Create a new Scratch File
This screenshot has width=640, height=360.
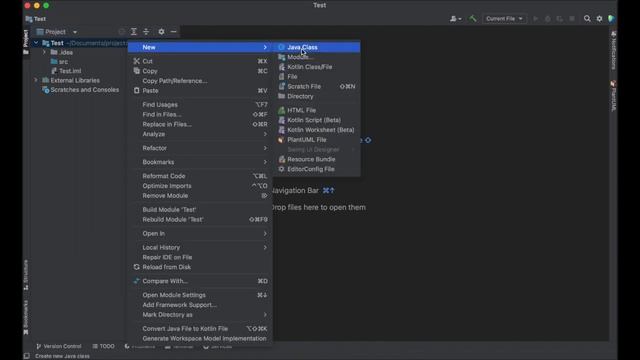tap(316, 87)
